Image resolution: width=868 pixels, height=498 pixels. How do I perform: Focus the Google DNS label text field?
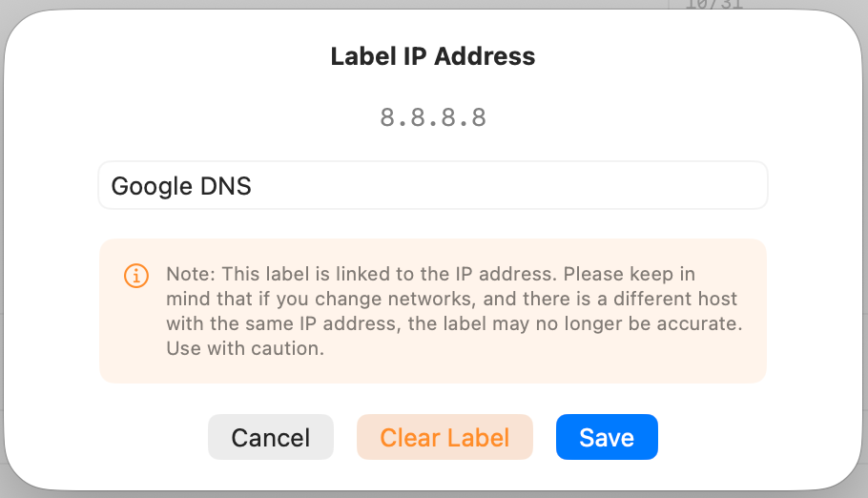coord(432,185)
